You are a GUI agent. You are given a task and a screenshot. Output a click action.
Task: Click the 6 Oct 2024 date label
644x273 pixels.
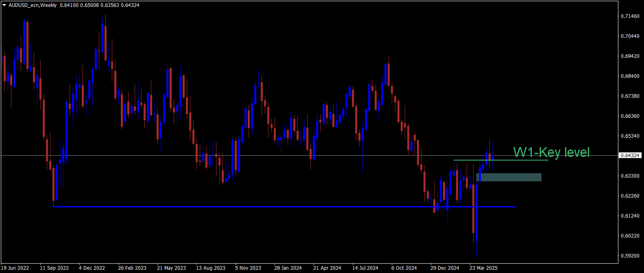(x=404, y=268)
